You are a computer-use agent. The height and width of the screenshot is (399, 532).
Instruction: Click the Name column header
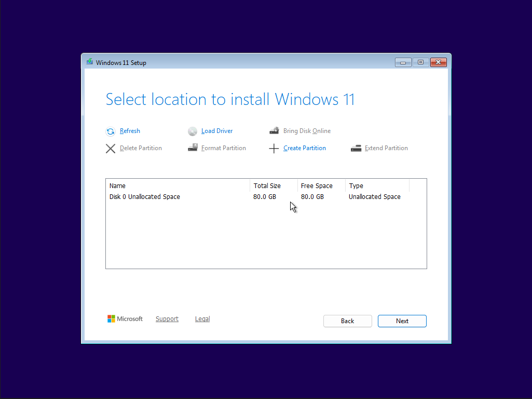click(x=178, y=186)
